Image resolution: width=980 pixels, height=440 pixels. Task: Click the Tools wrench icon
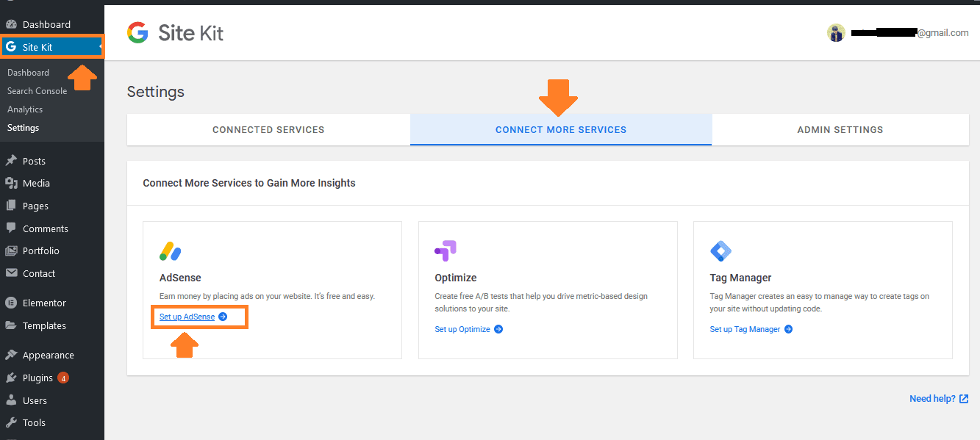[11, 422]
